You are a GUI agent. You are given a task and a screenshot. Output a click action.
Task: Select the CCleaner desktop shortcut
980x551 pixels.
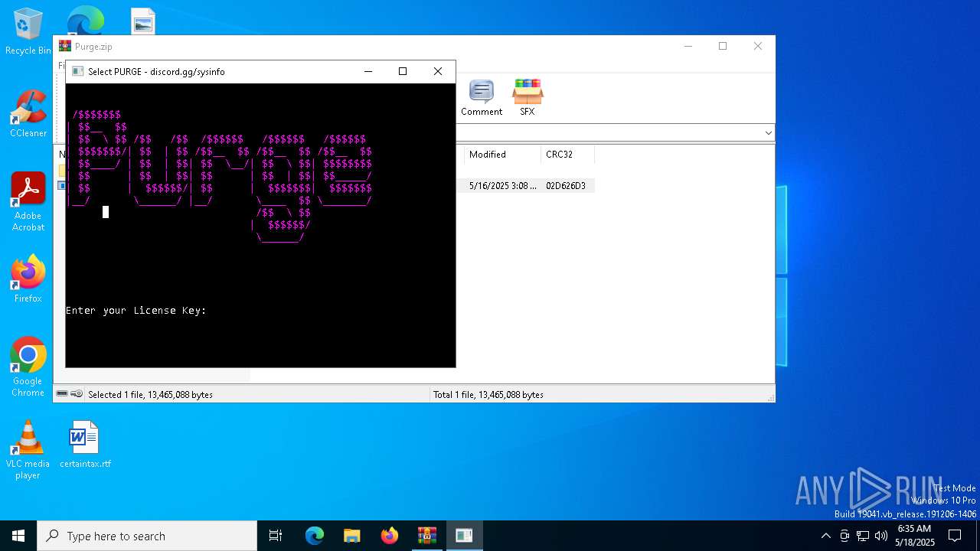click(x=28, y=114)
